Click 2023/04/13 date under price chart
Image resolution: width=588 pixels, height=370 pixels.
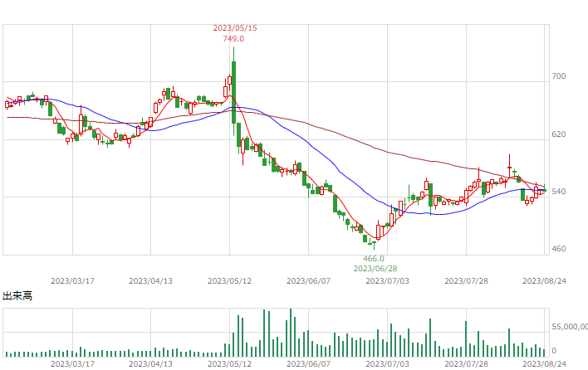coord(151,281)
